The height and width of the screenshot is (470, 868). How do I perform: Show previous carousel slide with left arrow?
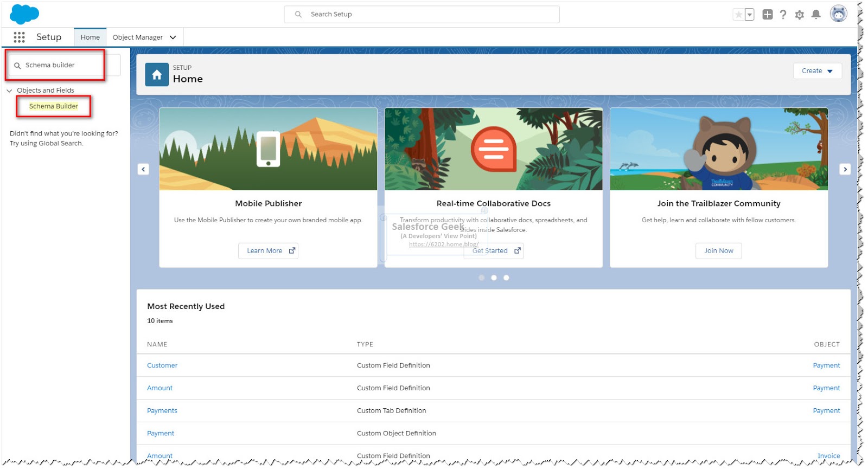point(143,169)
